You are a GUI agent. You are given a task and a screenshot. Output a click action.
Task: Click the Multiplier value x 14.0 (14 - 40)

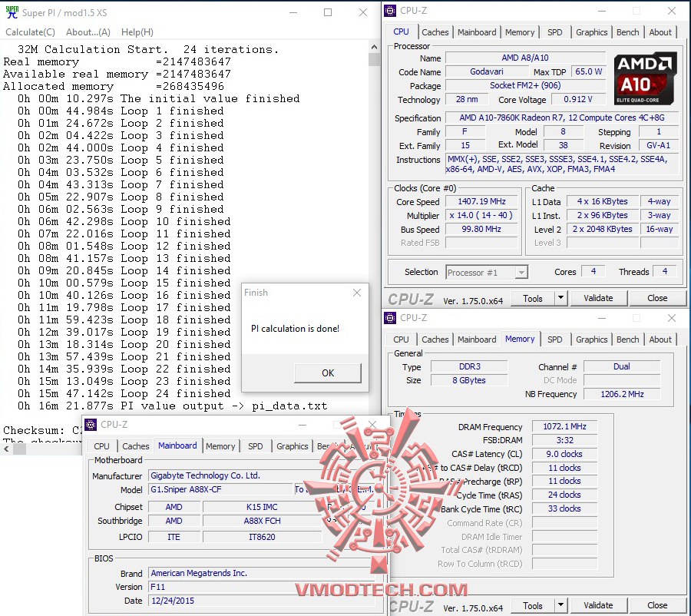click(481, 215)
